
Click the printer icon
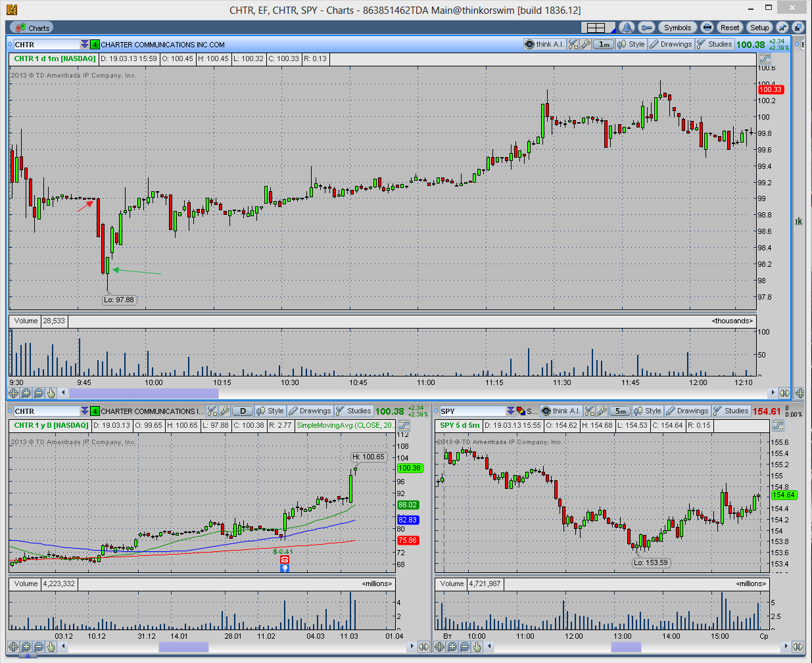pyautogui.click(x=707, y=28)
